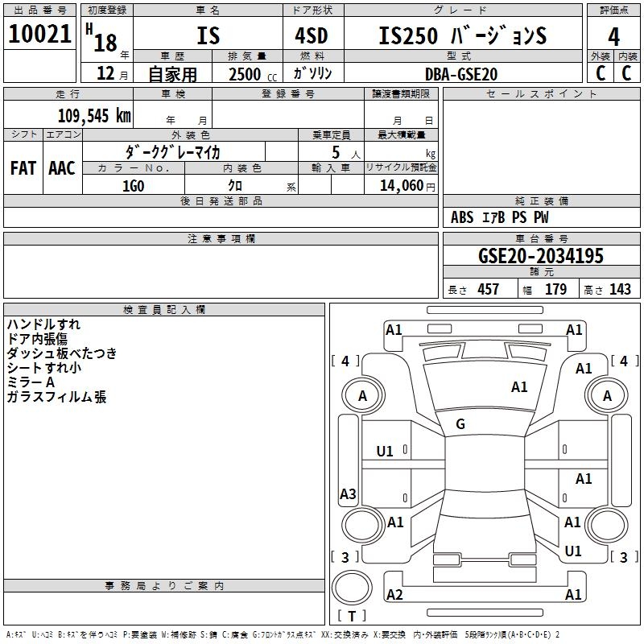Click the U1 mark on the right rear fender
644x644 pixels.
click(x=573, y=551)
